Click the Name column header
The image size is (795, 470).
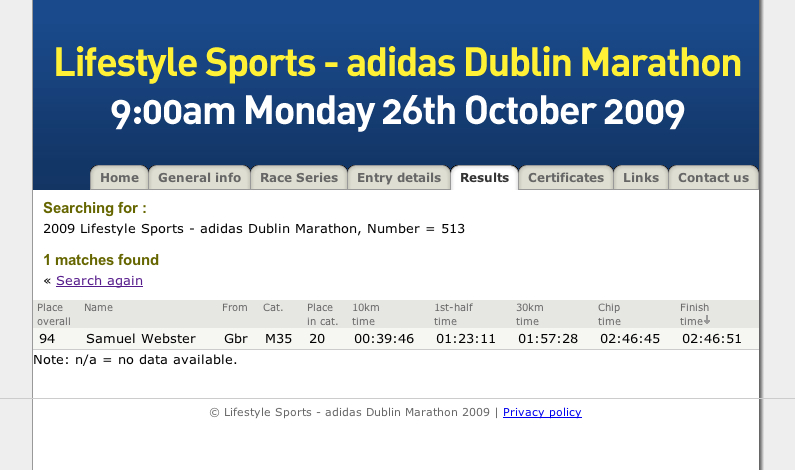(x=98, y=307)
